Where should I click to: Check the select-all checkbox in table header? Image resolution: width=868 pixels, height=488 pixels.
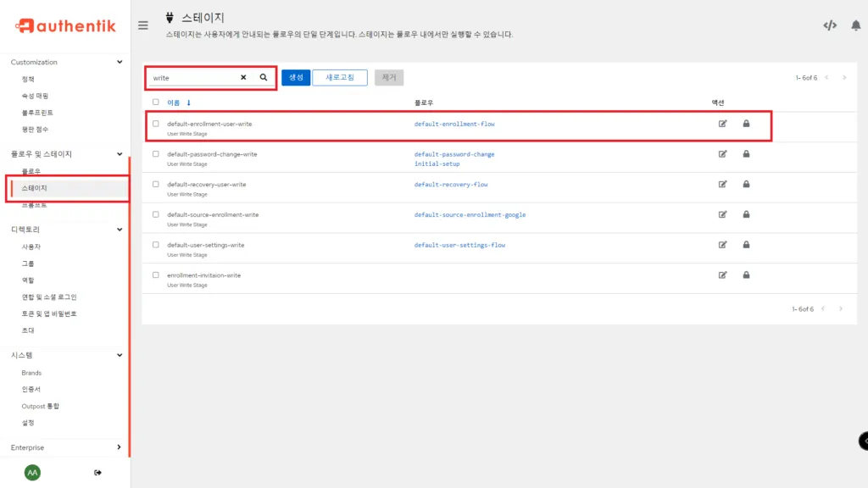(x=155, y=101)
